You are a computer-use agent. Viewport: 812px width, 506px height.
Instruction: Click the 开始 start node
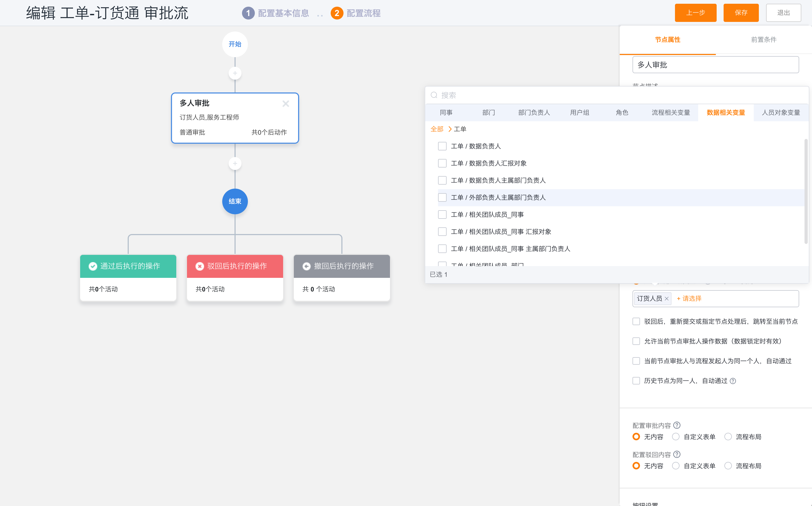(x=235, y=44)
